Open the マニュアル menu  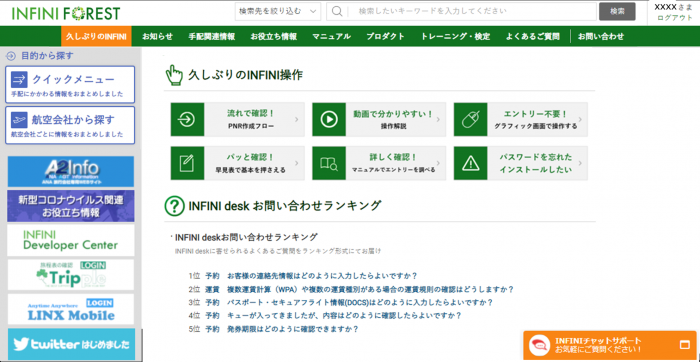point(331,37)
